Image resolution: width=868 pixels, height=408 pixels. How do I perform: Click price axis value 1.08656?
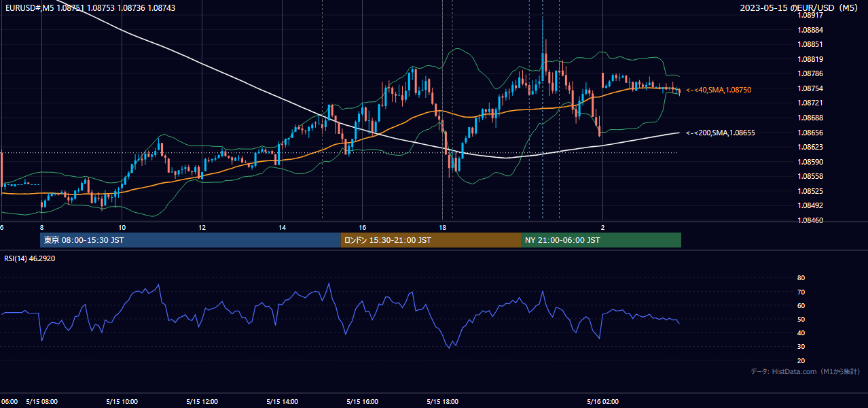pos(810,133)
